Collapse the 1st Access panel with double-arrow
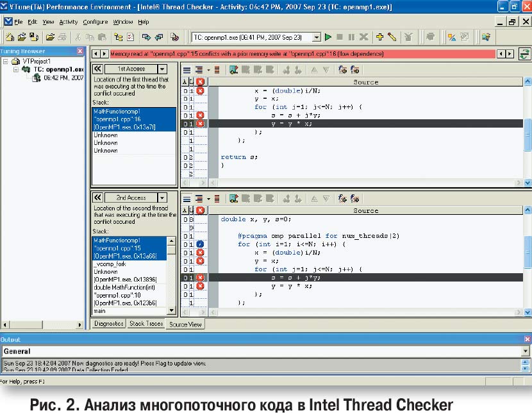 [x=98, y=69]
